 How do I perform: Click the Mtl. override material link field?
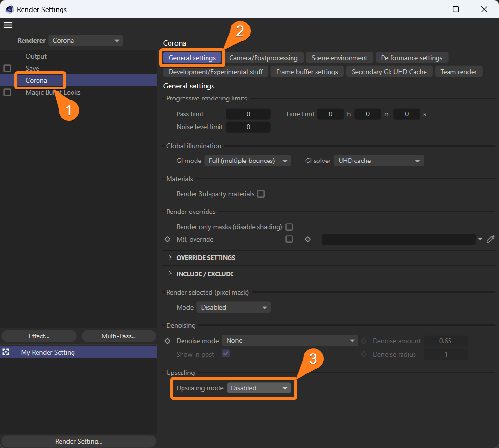(x=399, y=239)
